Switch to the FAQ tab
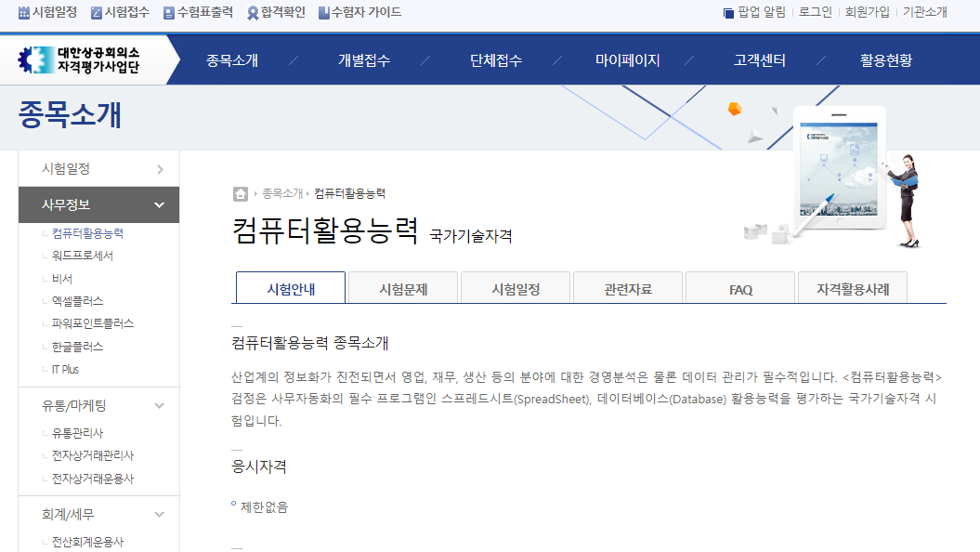The width and height of the screenshot is (980, 552). [740, 287]
